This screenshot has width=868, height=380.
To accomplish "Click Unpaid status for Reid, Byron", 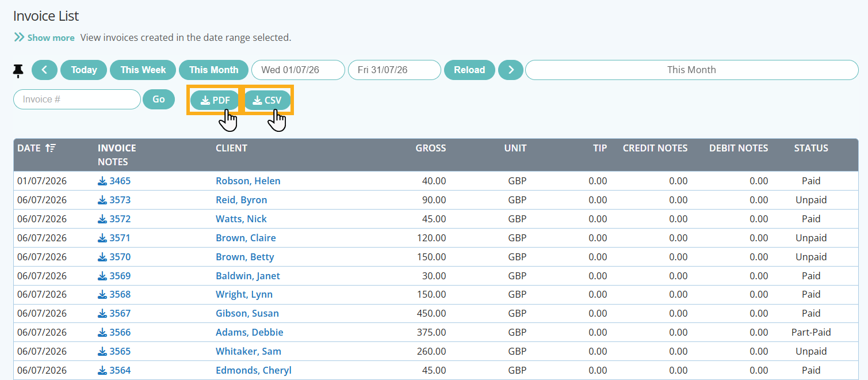I will (811, 200).
